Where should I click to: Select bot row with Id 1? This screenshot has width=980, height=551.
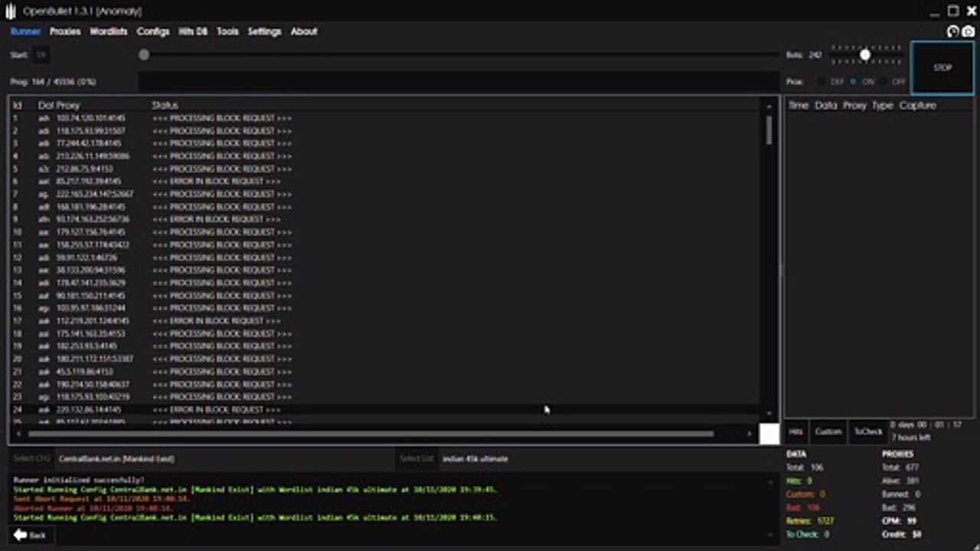point(385,119)
